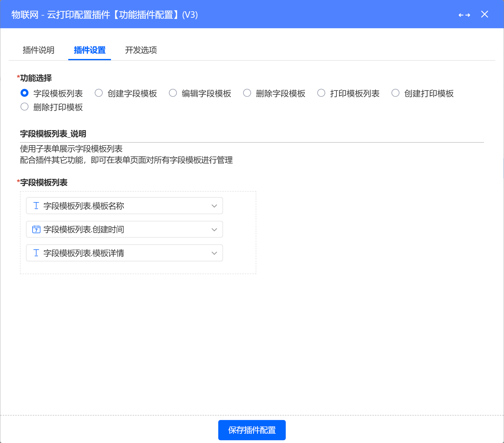
Task: Switch to the 插件说明 tab
Action: pos(38,50)
